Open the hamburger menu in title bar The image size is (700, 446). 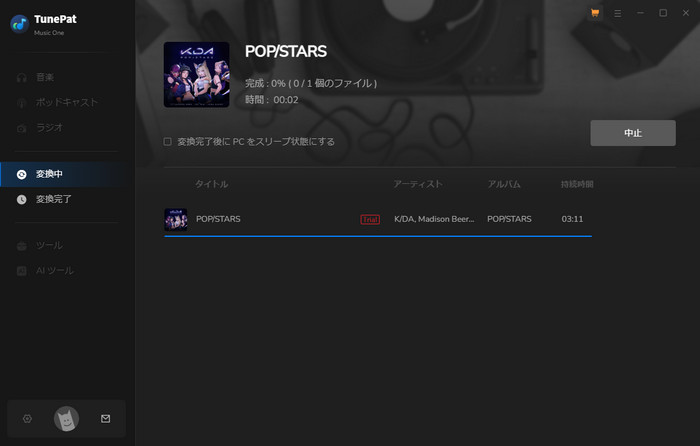click(617, 13)
